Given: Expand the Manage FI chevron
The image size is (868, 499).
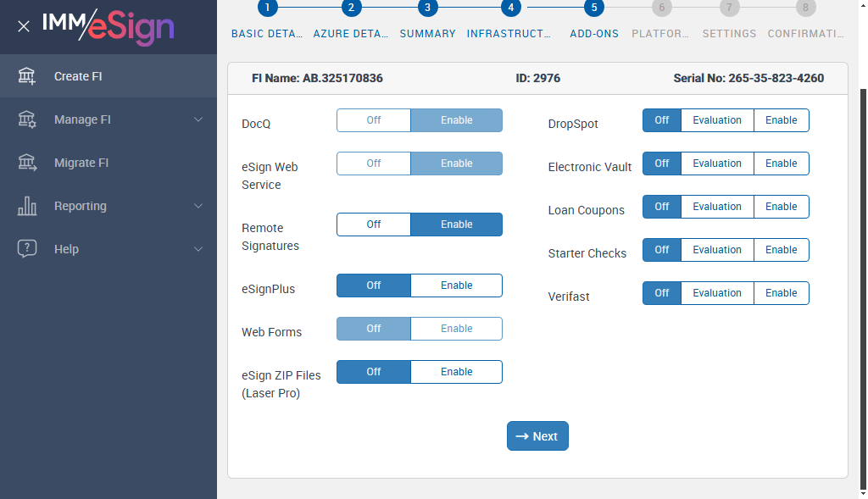Looking at the screenshot, I should [x=198, y=119].
